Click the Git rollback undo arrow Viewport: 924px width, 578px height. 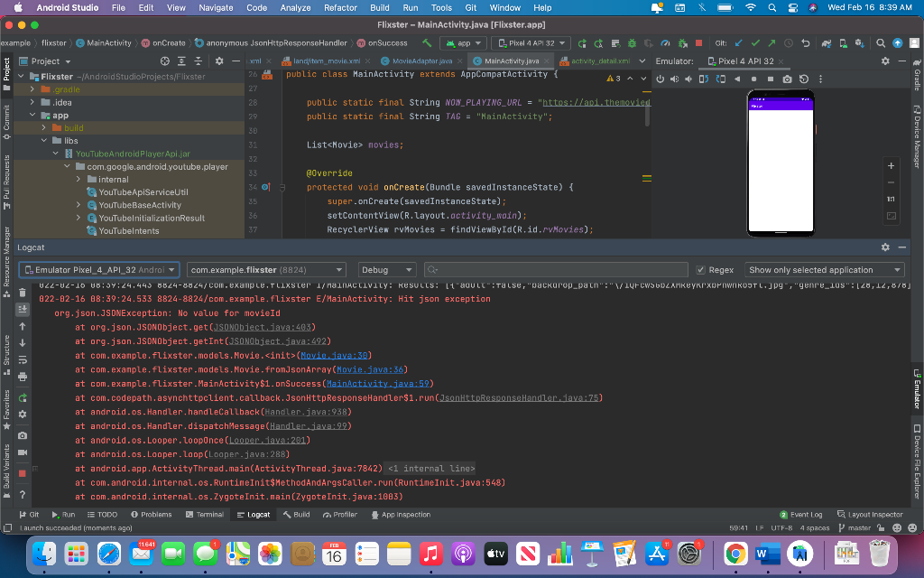click(805, 43)
